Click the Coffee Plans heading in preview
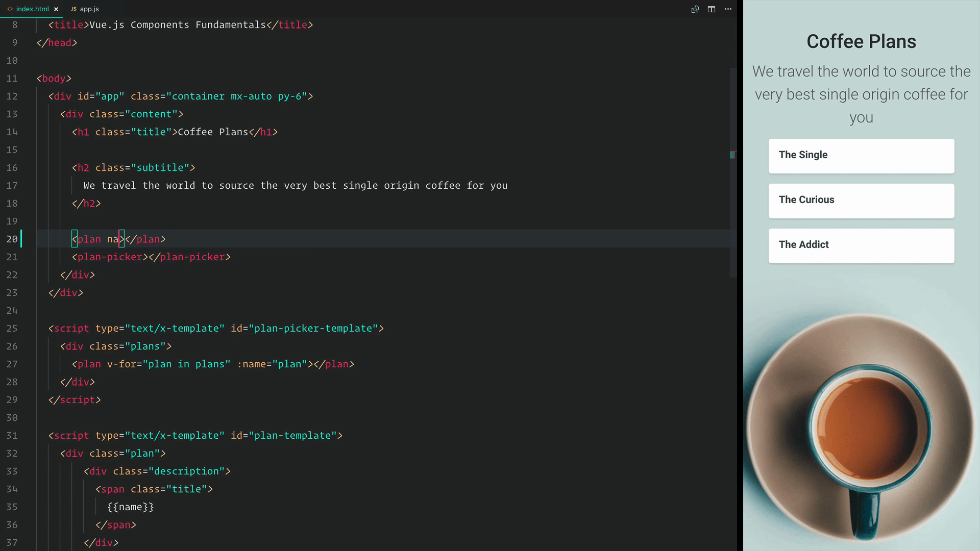 (x=861, y=41)
